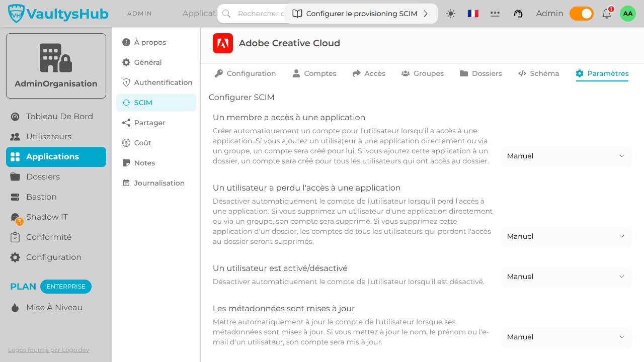The height and width of the screenshot is (362, 644).
Task: Open the Notes settings section
Action: point(156,163)
